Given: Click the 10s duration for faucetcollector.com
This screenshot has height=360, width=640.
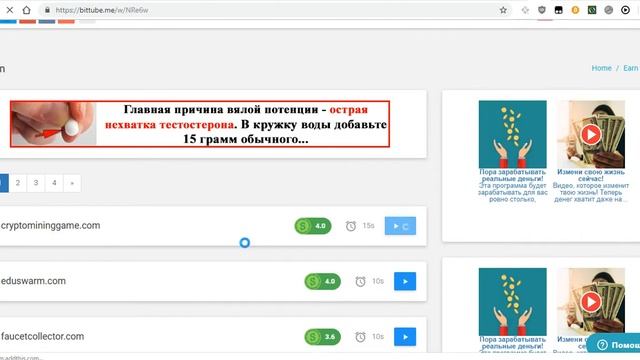Looking at the screenshot, I should click(378, 336).
